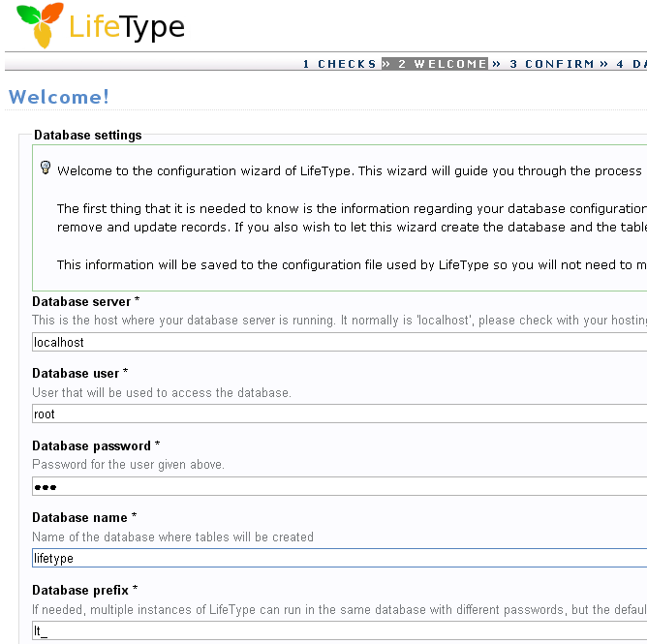Click the LifeType wordmark text
Image resolution: width=647 pixels, height=644 pixels.
[127, 28]
